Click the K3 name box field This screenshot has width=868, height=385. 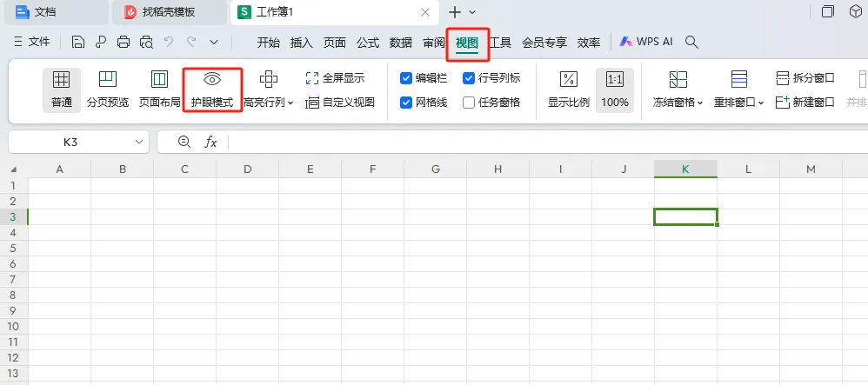tap(70, 143)
